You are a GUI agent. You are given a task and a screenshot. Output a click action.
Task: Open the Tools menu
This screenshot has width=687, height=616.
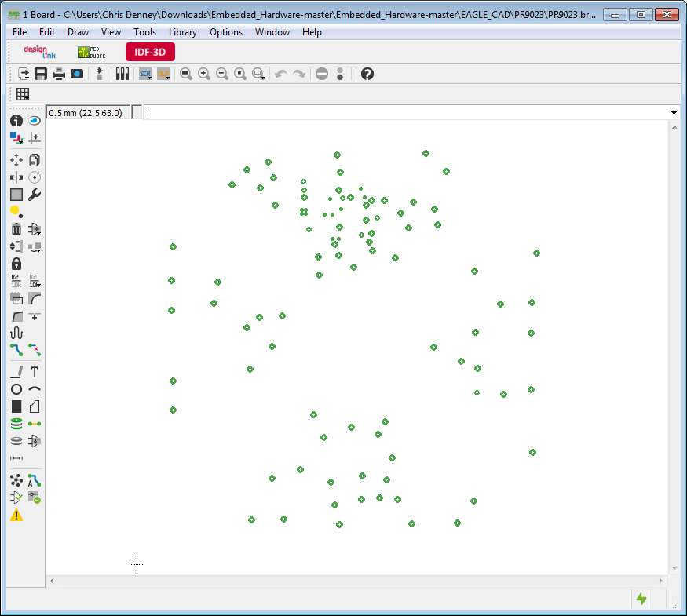[x=144, y=32]
